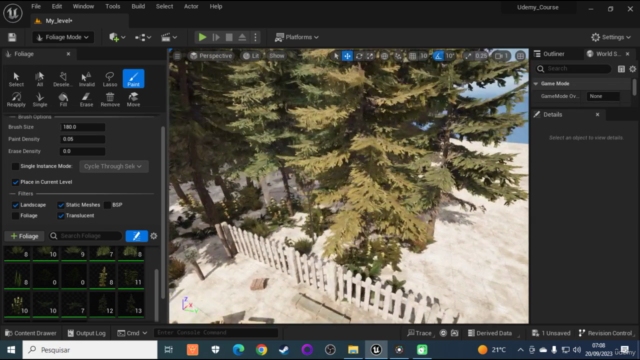Toggle the Translucent filter checkbox

tap(61, 216)
